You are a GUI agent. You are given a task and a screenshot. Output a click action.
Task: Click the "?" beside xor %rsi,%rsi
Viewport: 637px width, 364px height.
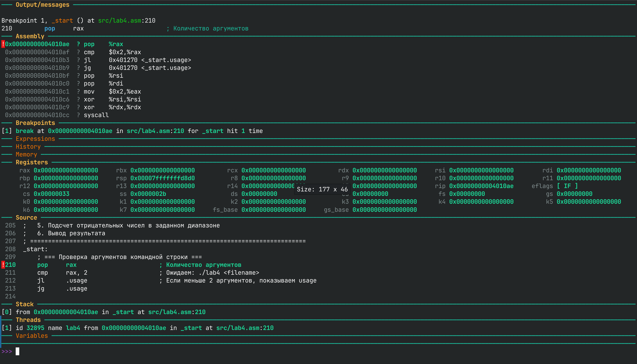tap(78, 99)
